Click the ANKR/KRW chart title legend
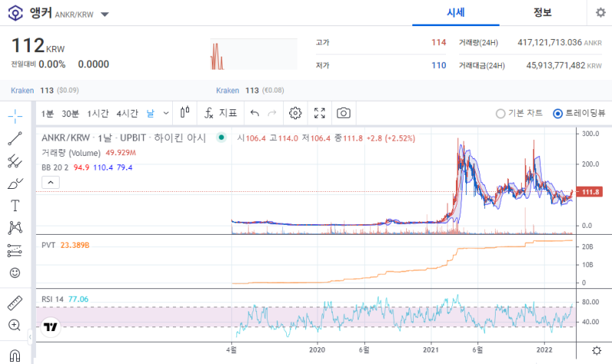This screenshot has height=364, width=612. pyautogui.click(x=124, y=138)
